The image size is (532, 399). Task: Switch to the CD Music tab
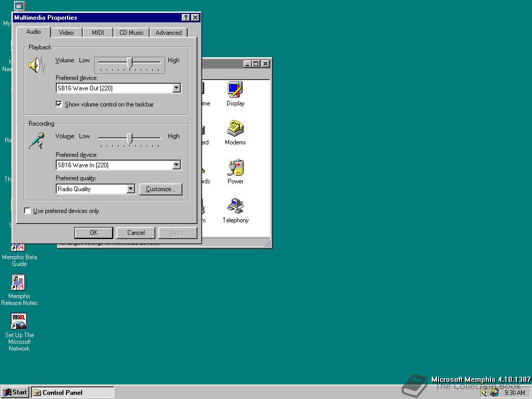click(x=131, y=33)
